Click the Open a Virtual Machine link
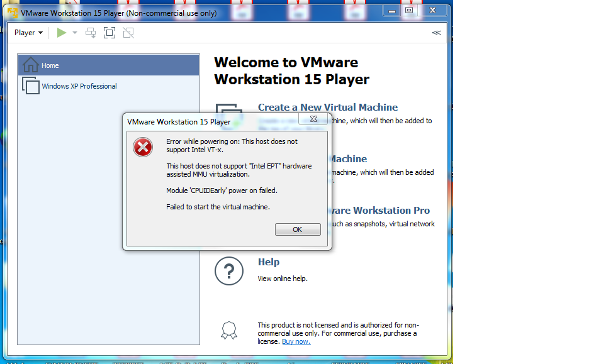 pyautogui.click(x=349, y=159)
